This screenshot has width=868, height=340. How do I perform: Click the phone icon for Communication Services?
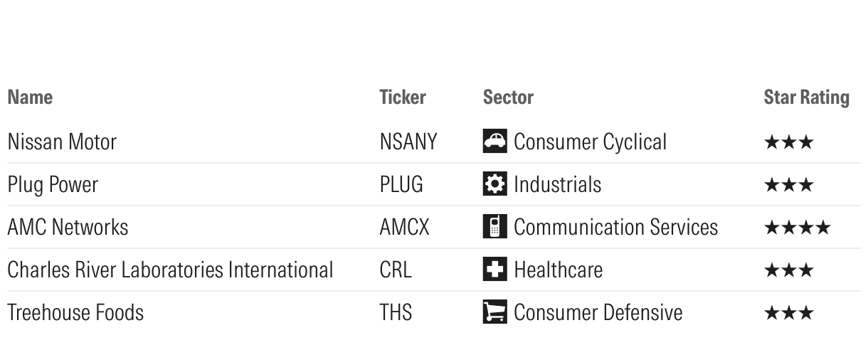[x=494, y=227]
